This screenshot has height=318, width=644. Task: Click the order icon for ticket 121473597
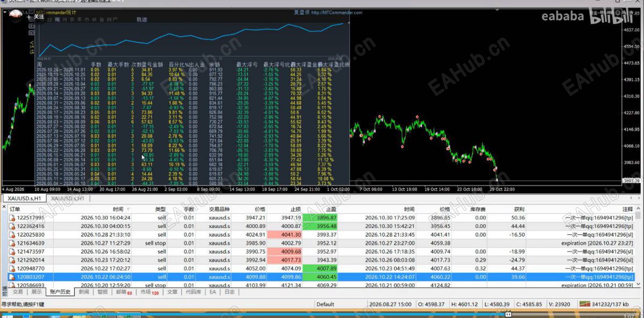tap(12, 252)
